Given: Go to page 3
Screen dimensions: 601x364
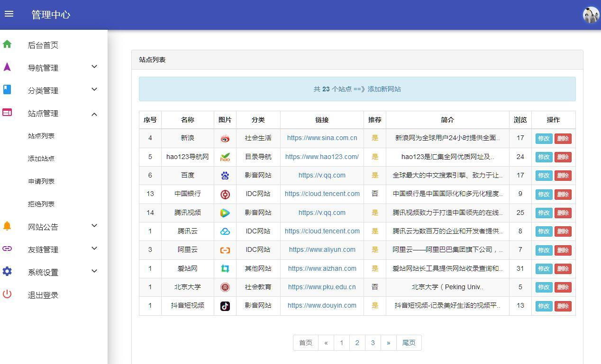Looking at the screenshot, I should coord(373,343).
